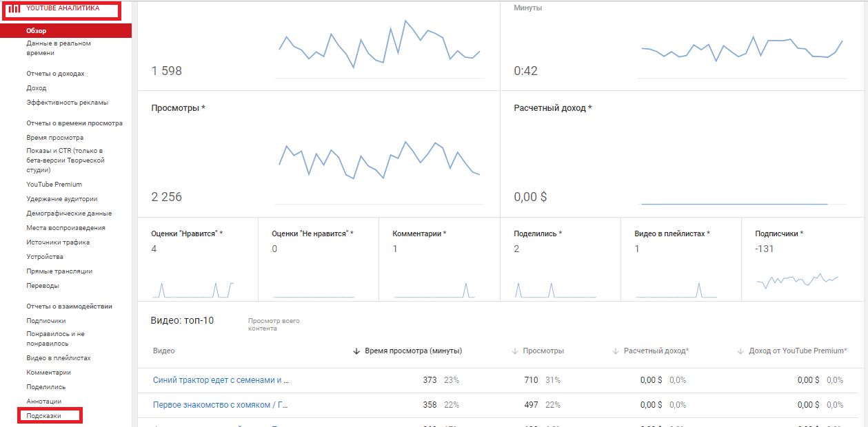Viewport: 868px width, 427px height.
Task: Open Подсказки in the sidebar
Action: (44, 416)
